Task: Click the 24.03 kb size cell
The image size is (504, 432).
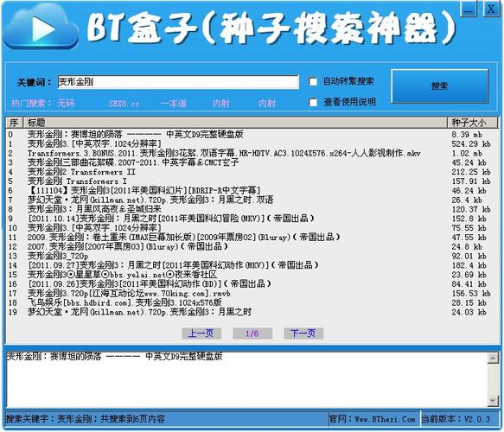Action: pos(469,312)
